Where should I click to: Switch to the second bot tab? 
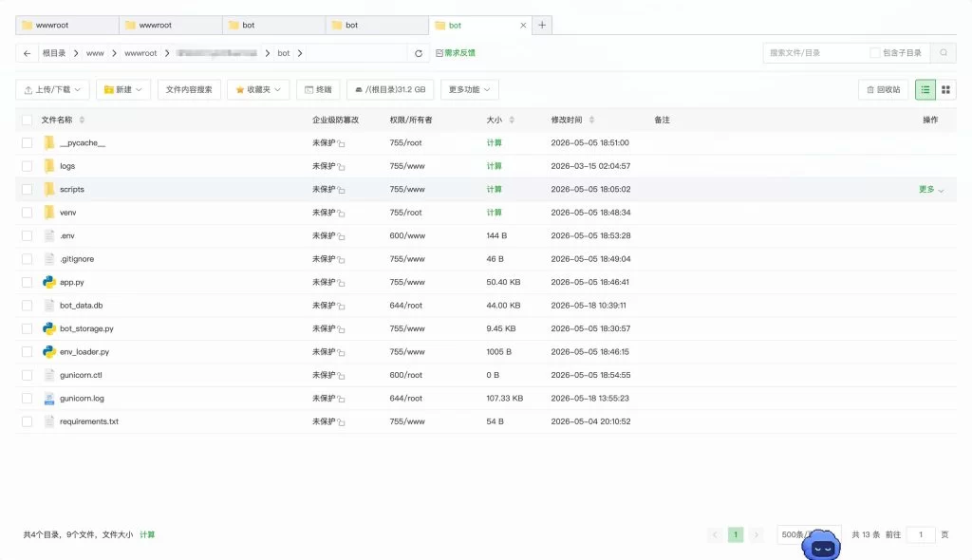pyautogui.click(x=377, y=26)
